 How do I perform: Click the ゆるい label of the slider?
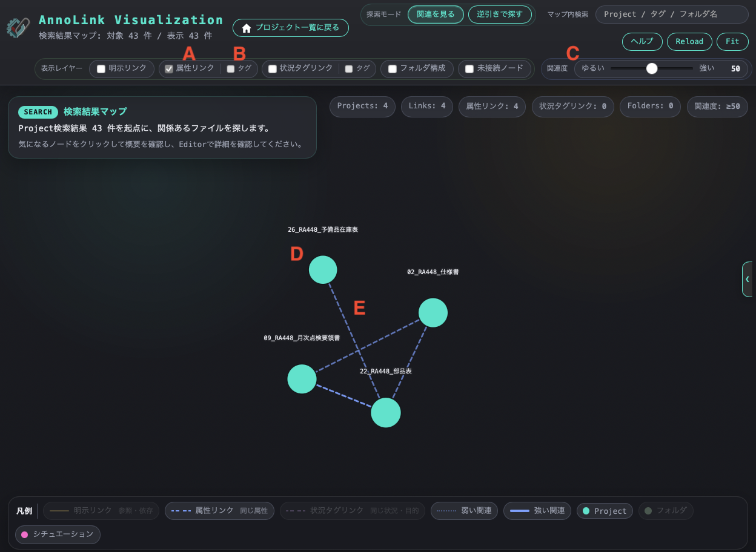[x=593, y=68]
